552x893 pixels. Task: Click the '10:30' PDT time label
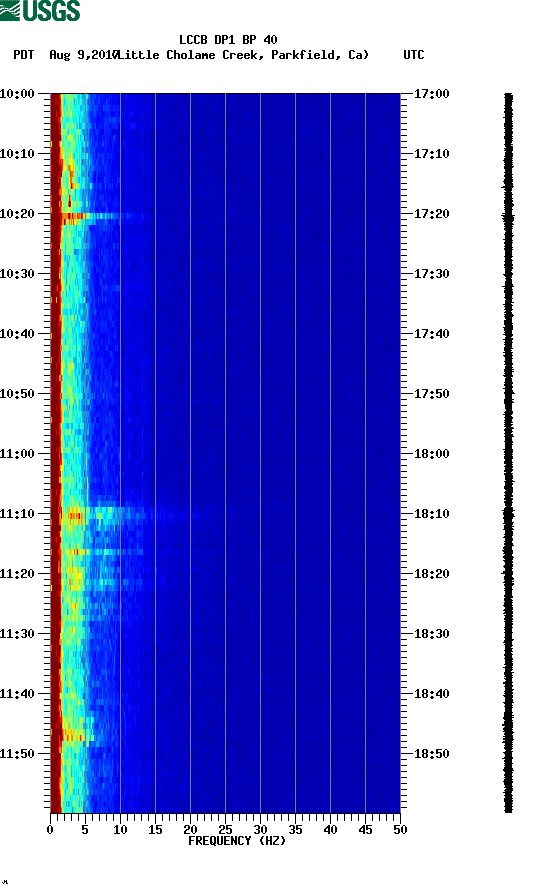click(17, 274)
